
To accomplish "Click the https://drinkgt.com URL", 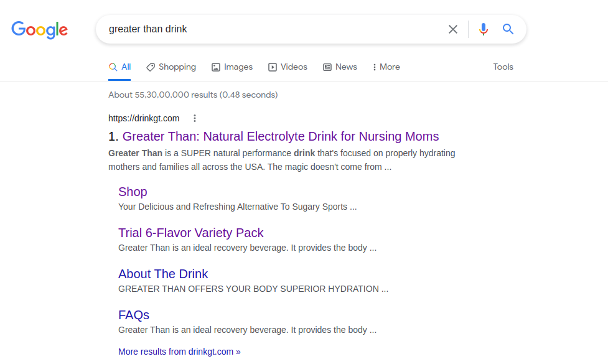I will point(144,118).
